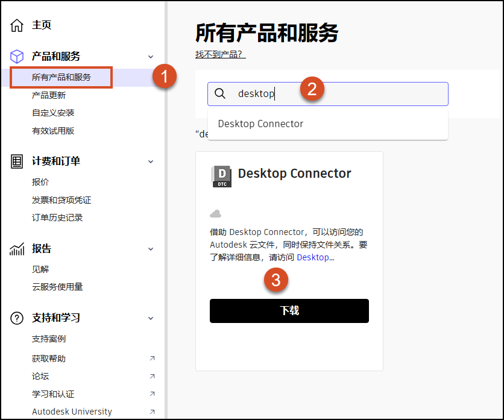Viewport: 504px width, 420px height.
Task: Open 发票和贷项凭证 sidebar item
Action: (x=61, y=200)
